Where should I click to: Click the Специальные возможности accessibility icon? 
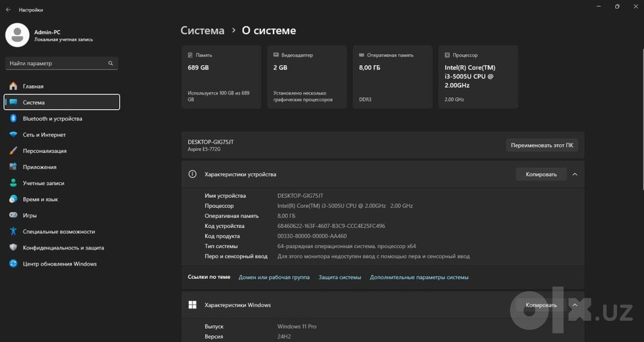[x=14, y=232]
